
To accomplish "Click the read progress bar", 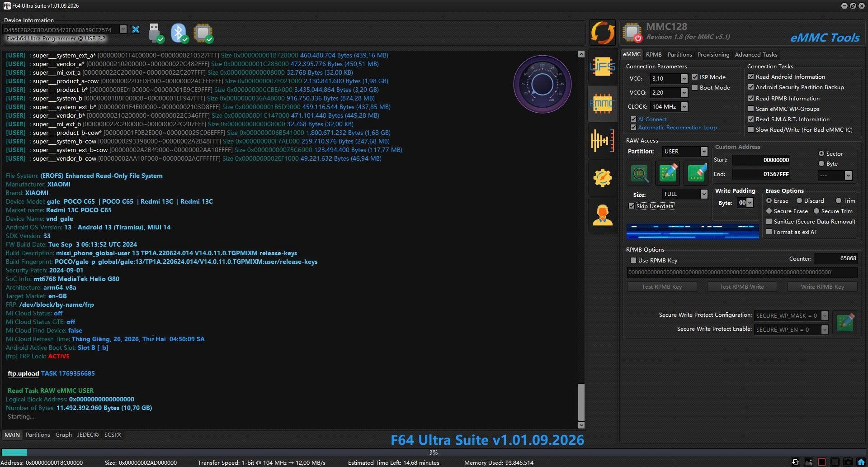I will 433,452.
